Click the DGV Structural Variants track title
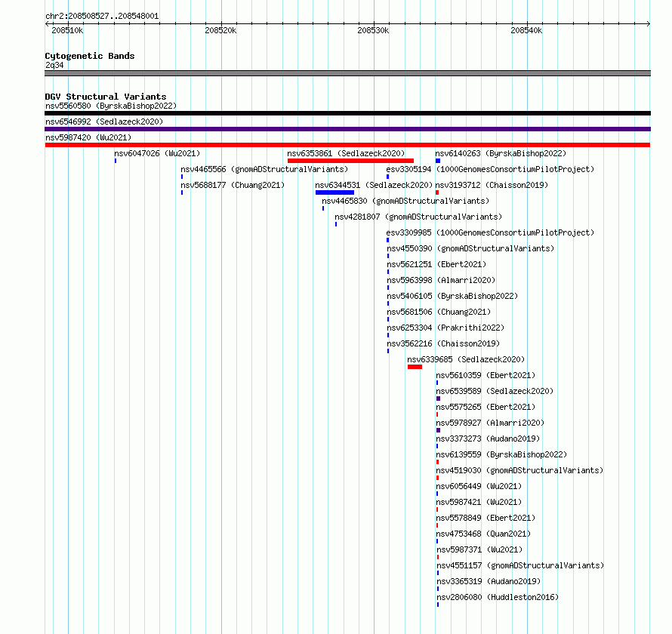The image size is (672, 634). point(106,97)
